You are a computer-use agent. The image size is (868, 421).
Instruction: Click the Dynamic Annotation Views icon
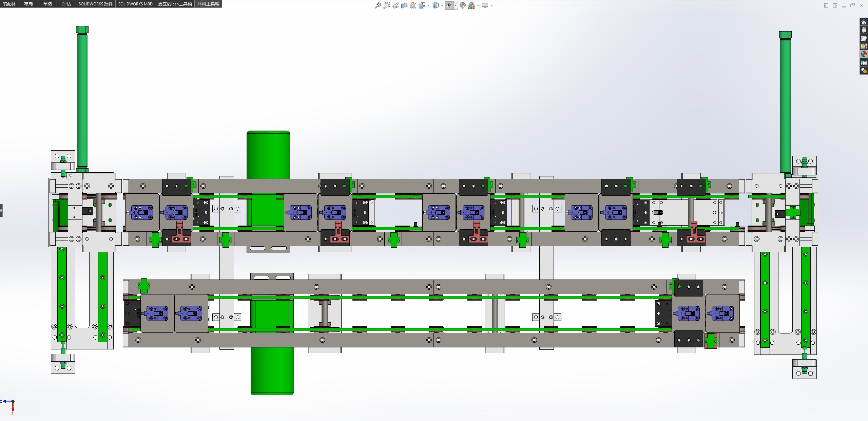coord(413,5)
